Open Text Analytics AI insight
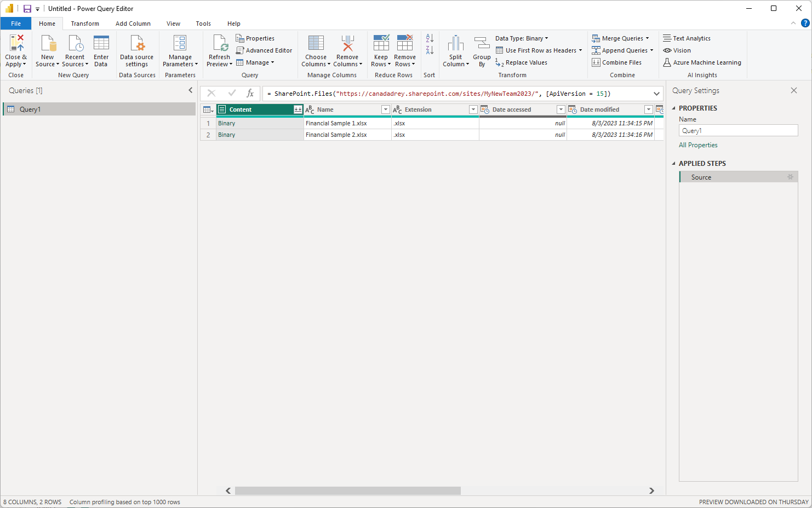Viewport: 812px width, 508px height. coord(687,38)
